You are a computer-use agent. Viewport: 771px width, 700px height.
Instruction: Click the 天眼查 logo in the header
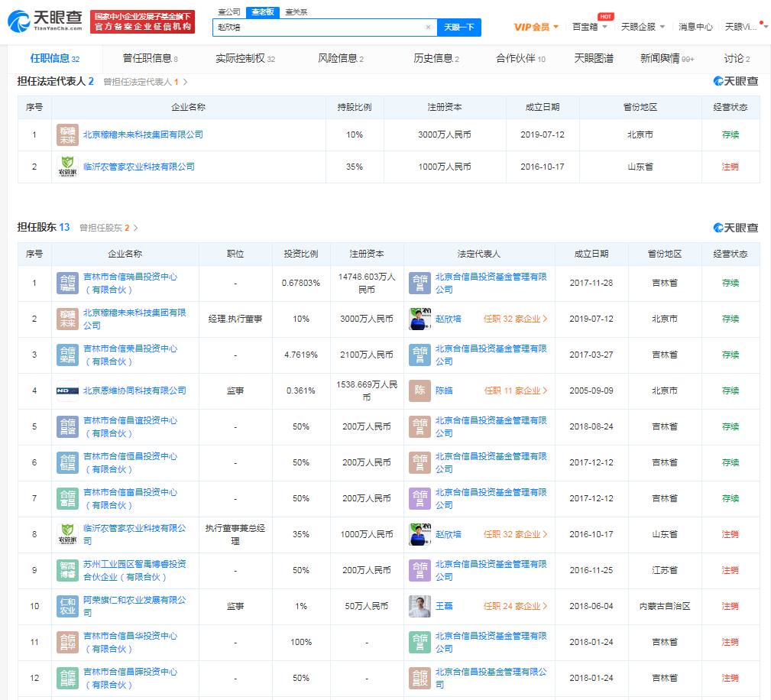coord(45,21)
